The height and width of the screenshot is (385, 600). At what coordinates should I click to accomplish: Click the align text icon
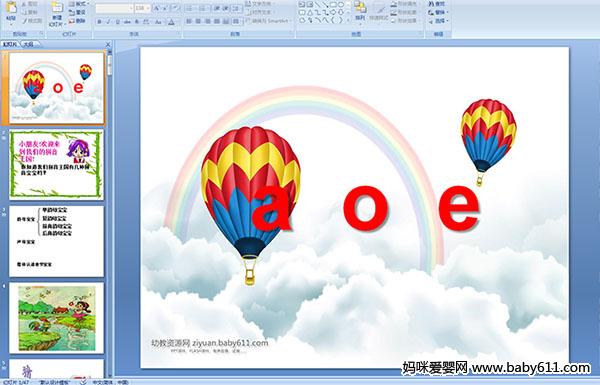pyautogui.click(x=248, y=12)
